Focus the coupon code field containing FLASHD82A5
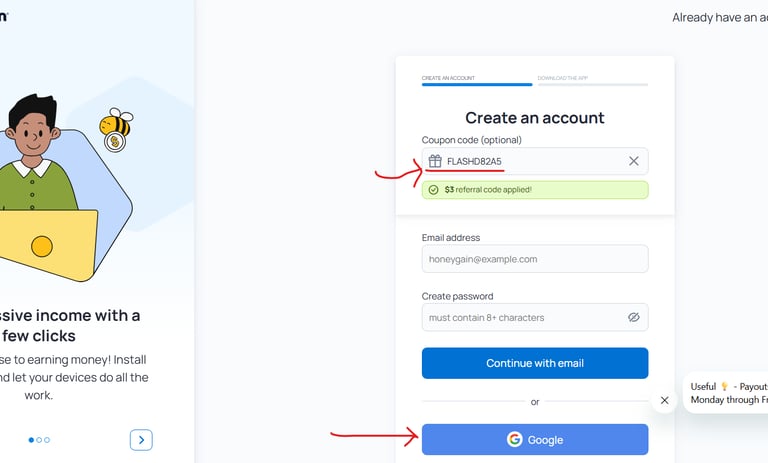This screenshot has width=768, height=463. 530,161
